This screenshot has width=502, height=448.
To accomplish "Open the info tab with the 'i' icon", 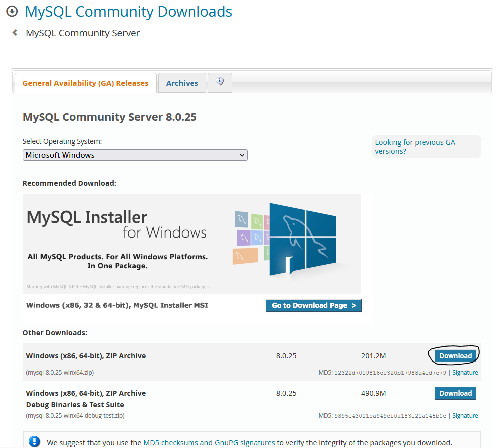I will point(219,82).
